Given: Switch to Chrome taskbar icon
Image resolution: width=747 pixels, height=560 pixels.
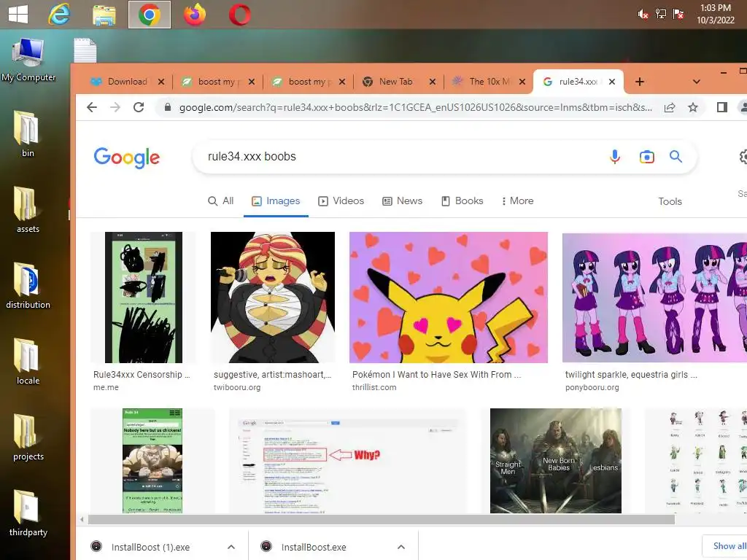Looking at the screenshot, I should pos(150,15).
